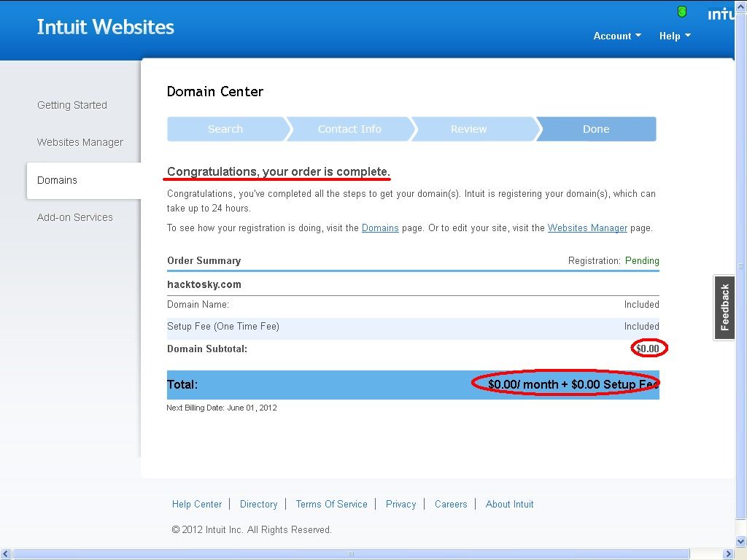Viewport: 747px width, 560px height.
Task: Click the horizontal scrollbar left arrow
Action: [x=6, y=554]
